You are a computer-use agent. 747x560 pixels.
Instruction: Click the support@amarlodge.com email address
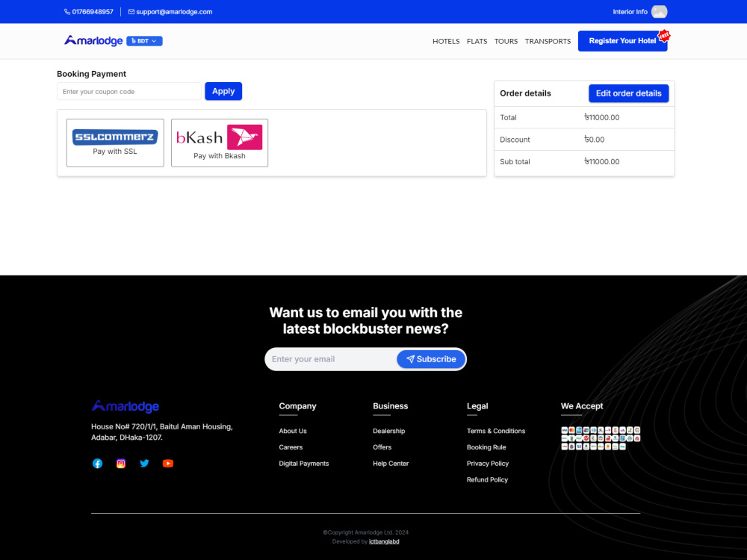[174, 12]
